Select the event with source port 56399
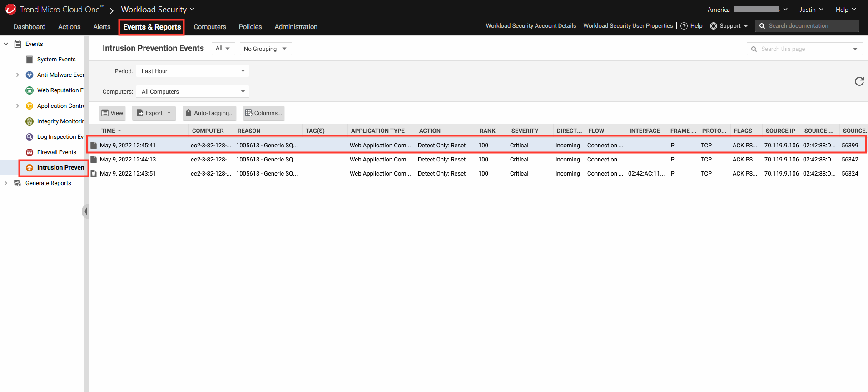This screenshot has width=868, height=392. point(479,146)
